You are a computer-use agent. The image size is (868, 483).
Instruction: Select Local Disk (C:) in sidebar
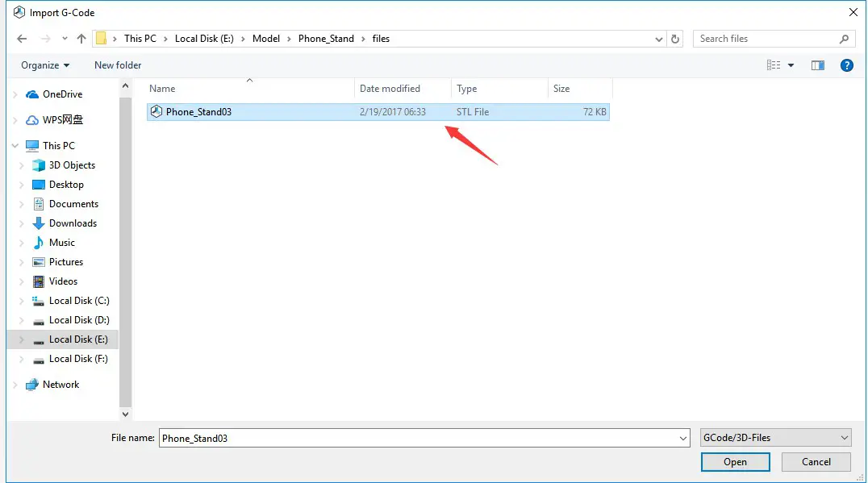(x=78, y=300)
